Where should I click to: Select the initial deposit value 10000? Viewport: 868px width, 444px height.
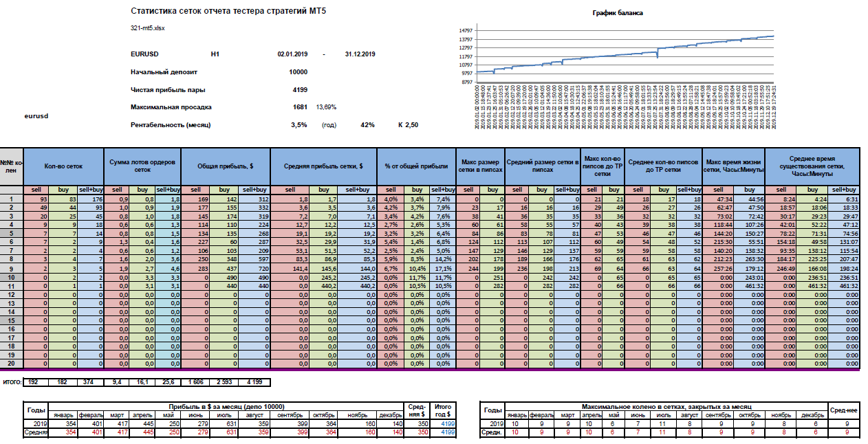coord(298,71)
